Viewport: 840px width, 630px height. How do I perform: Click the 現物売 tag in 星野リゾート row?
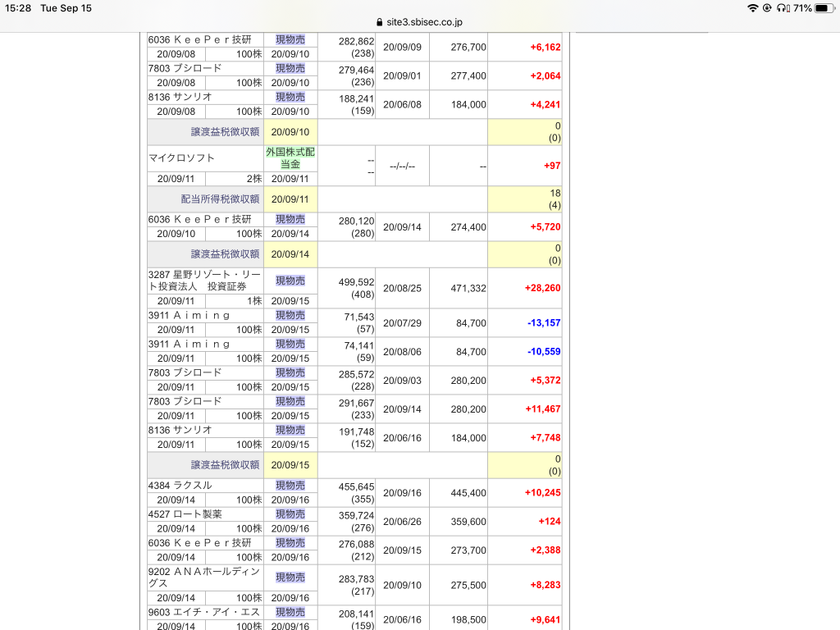pyautogui.click(x=290, y=281)
